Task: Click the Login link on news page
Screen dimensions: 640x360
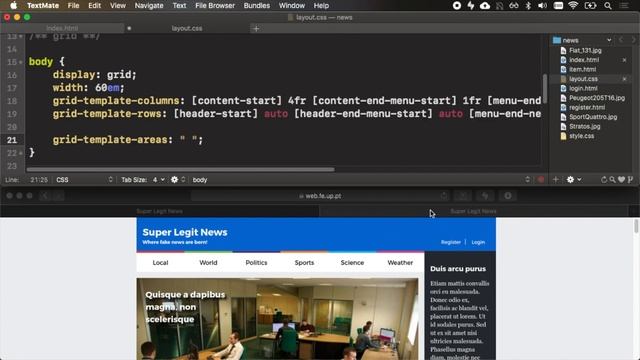Action: [478, 242]
